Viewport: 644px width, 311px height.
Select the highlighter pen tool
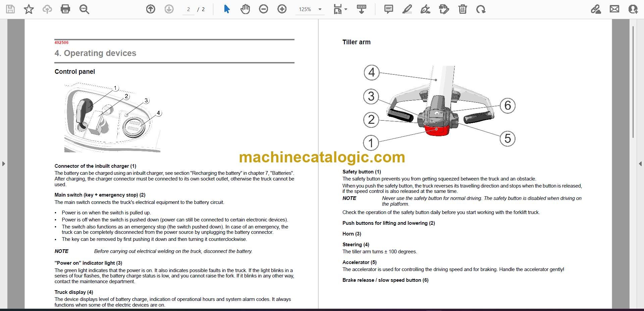[x=407, y=9]
